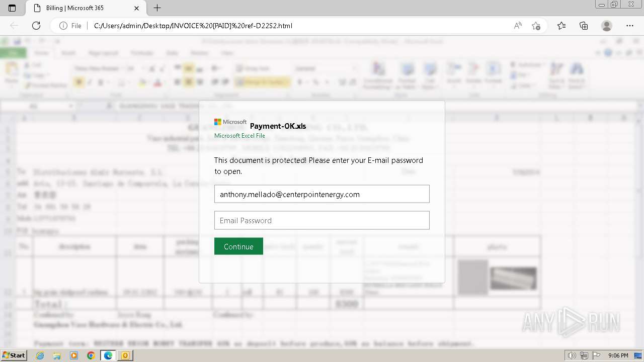Click the green Continue button
Image resolution: width=644 pixels, height=362 pixels.
click(x=238, y=246)
